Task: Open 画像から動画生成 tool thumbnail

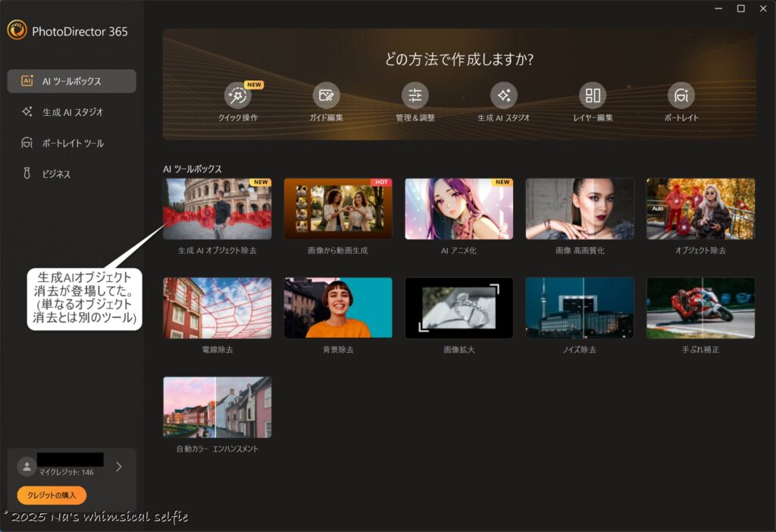Action: point(338,209)
